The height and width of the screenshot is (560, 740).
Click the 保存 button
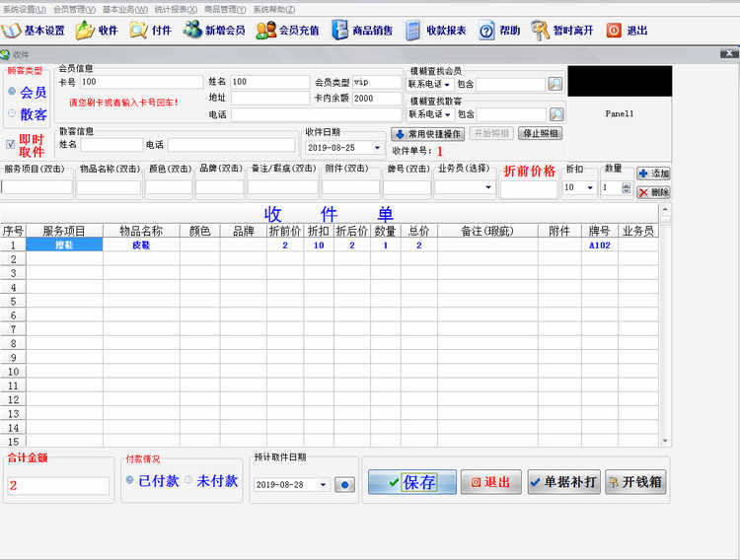[x=412, y=482]
